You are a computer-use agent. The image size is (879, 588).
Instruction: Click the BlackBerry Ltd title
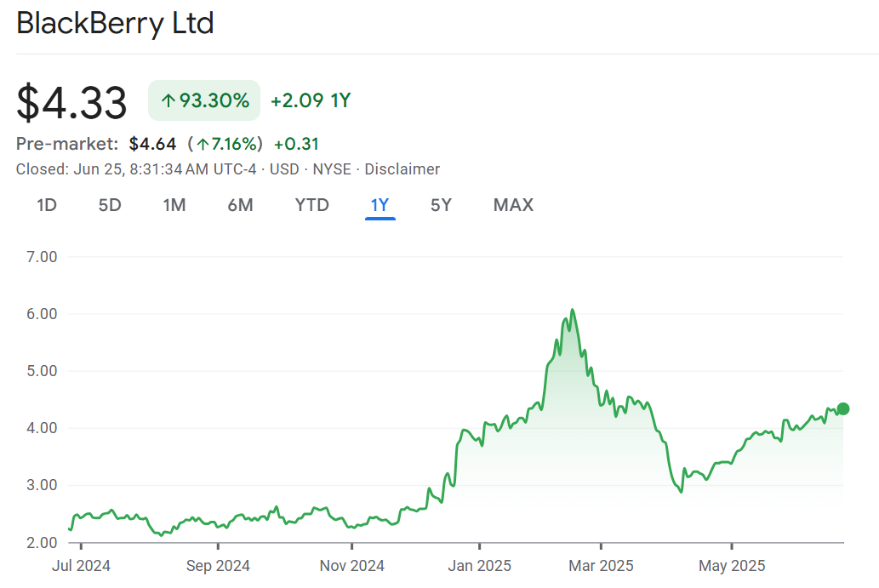tap(115, 24)
